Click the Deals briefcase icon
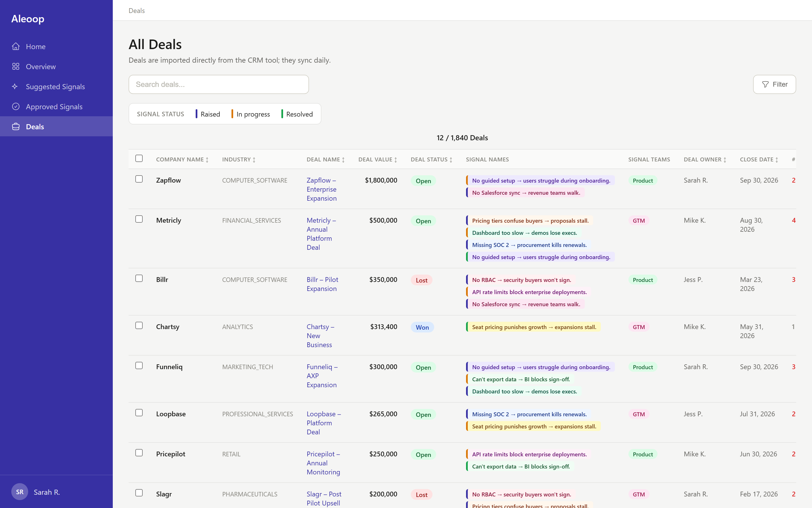 [16, 127]
